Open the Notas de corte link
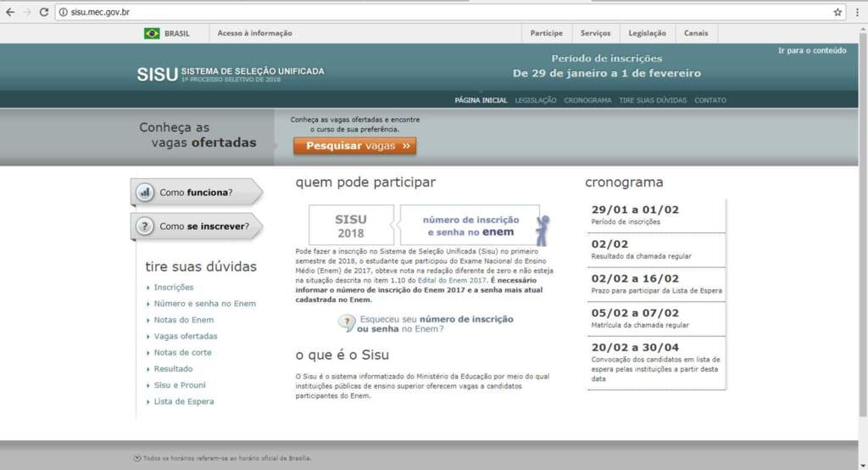Screen dimensions: 868x470 pyautogui.click(x=183, y=353)
